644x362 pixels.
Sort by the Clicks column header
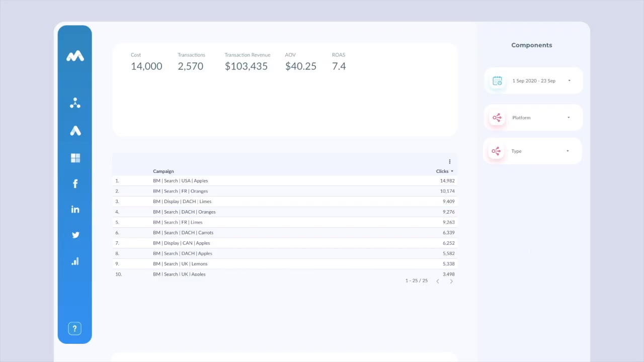point(442,171)
